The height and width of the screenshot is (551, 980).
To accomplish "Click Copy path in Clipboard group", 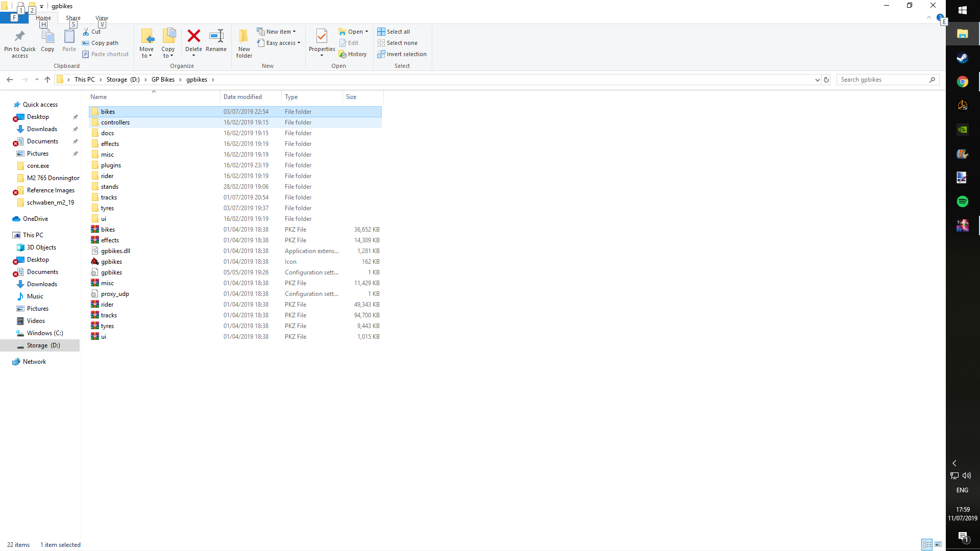I will coord(100,43).
